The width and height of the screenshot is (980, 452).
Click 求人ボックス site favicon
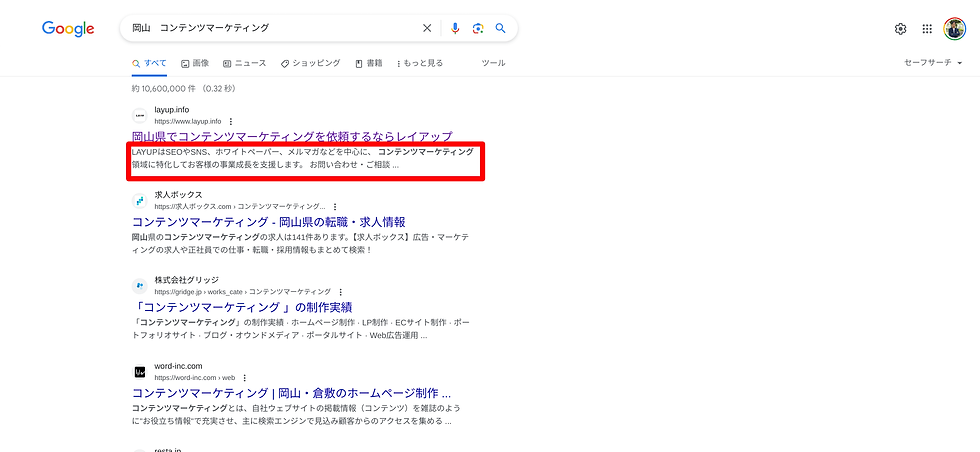pyautogui.click(x=139, y=201)
